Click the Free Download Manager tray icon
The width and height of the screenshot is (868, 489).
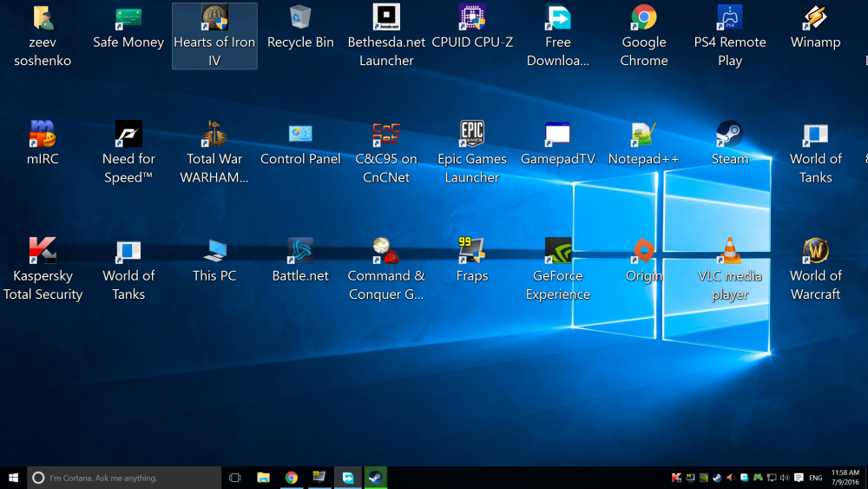click(744, 478)
